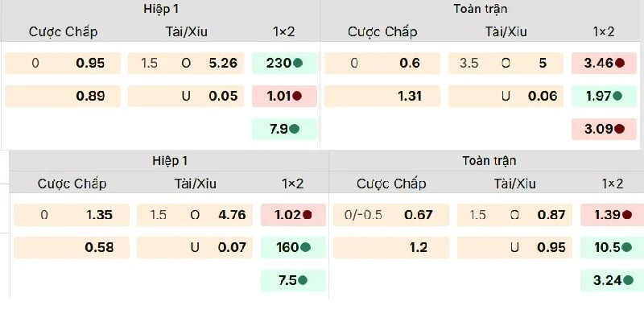Click the green dot beside 230 odds
This screenshot has width=644, height=322.
click(298, 63)
